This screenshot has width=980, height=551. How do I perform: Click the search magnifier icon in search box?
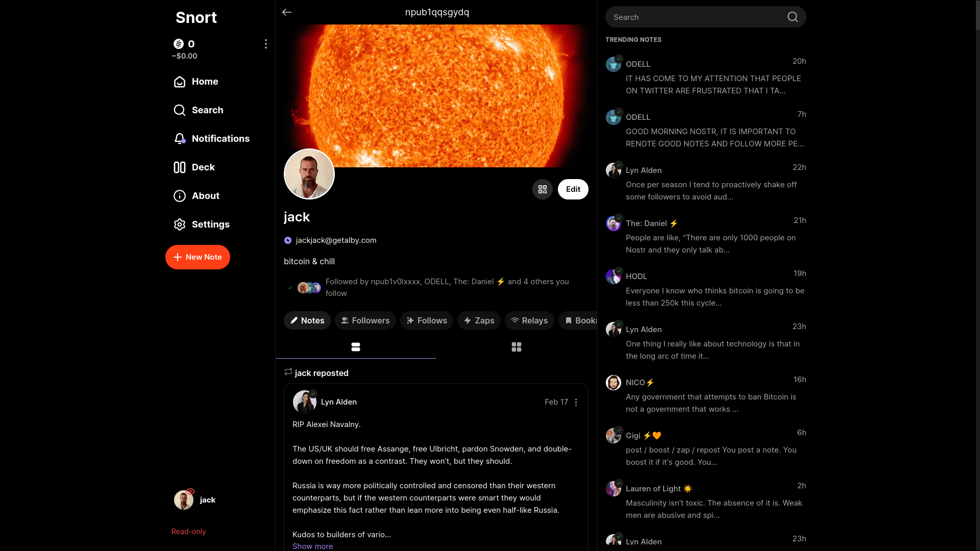792,17
